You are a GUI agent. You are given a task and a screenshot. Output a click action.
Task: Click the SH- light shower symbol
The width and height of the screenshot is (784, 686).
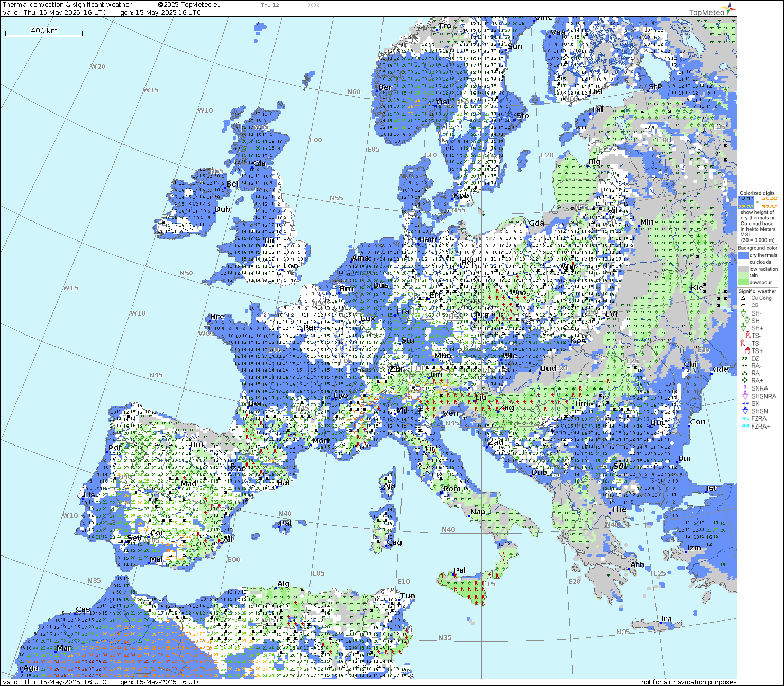743,313
